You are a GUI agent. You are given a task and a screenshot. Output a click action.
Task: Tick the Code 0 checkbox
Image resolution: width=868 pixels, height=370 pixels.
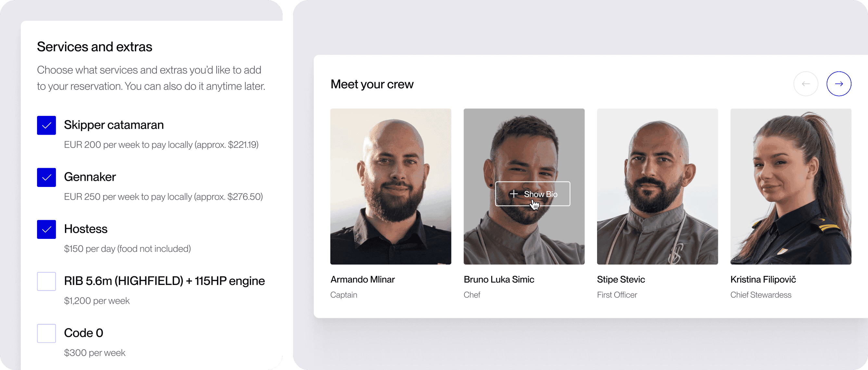click(x=46, y=333)
